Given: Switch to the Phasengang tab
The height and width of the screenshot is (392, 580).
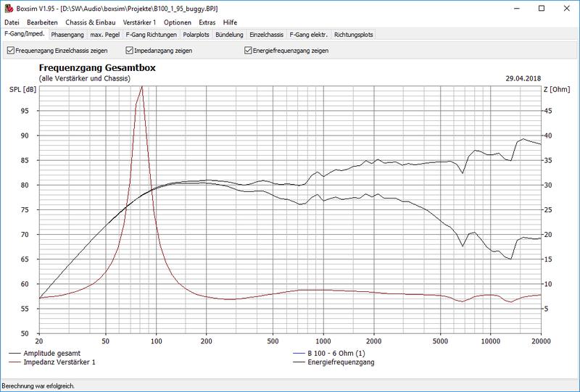Looking at the screenshot, I should (x=67, y=35).
